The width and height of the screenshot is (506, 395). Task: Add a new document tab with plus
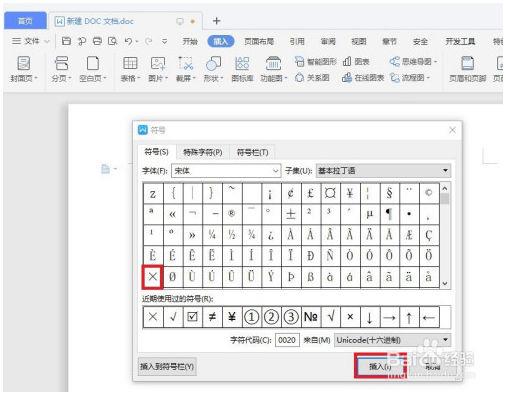coord(216,21)
